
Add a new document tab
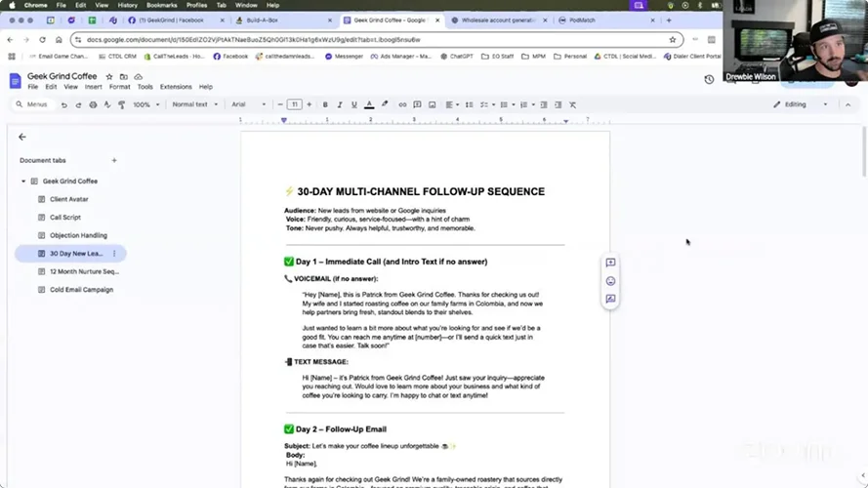pos(114,160)
